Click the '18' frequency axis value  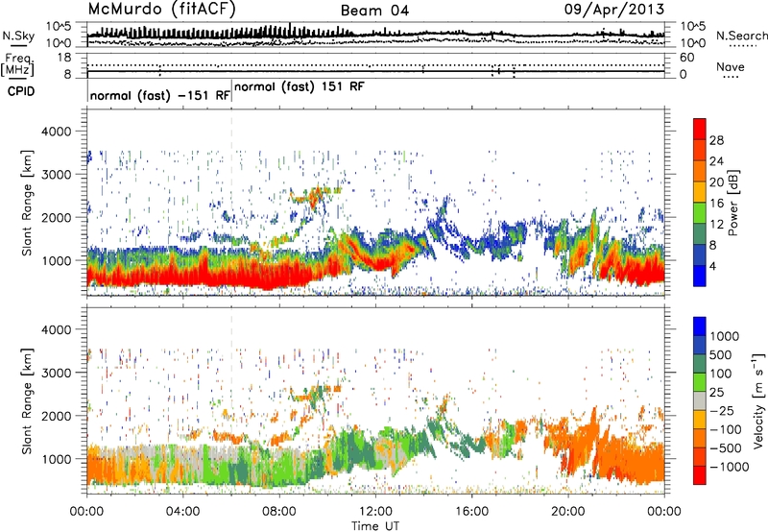point(64,58)
